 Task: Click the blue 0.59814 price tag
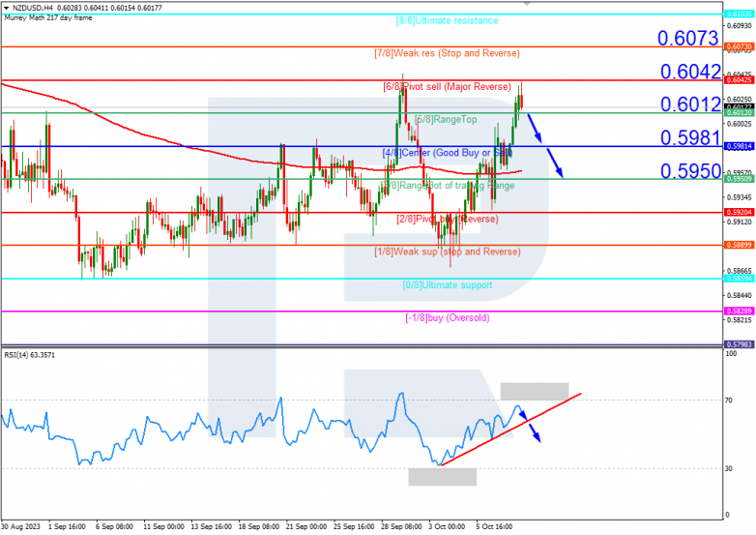(739, 146)
